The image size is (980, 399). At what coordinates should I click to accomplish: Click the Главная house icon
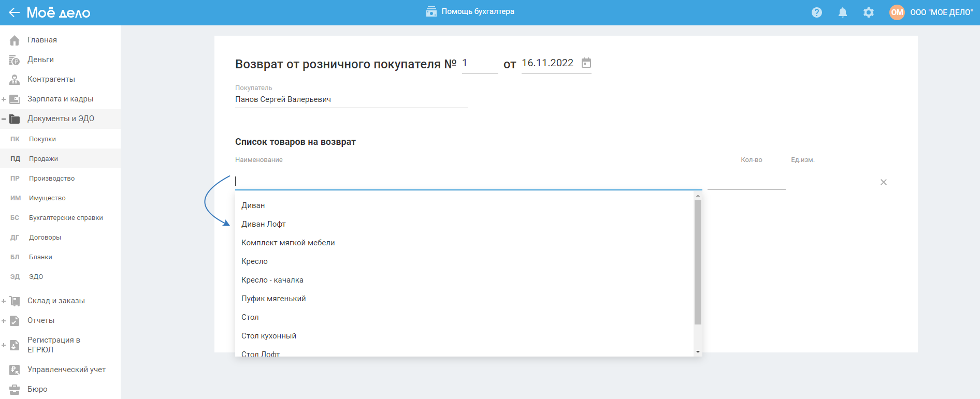pyautogui.click(x=15, y=40)
